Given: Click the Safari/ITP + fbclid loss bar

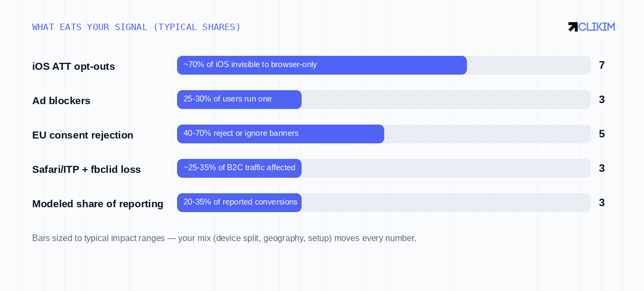Looking at the screenshot, I should (x=384, y=168).
